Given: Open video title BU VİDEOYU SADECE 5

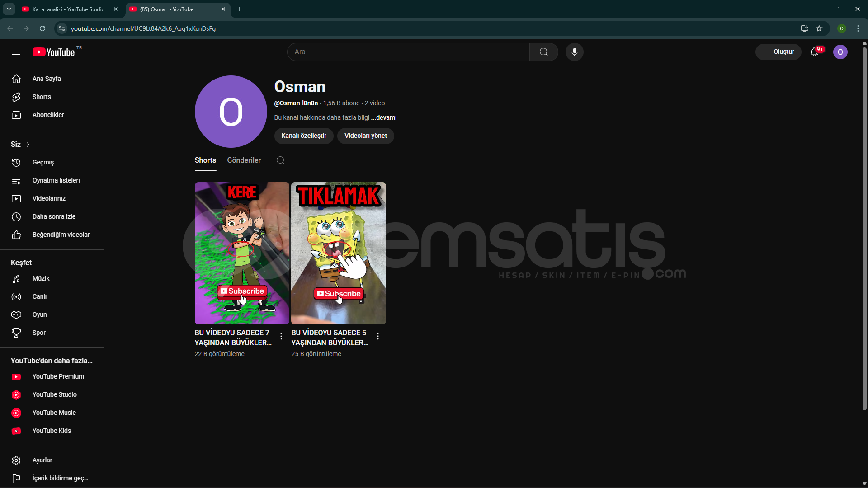Looking at the screenshot, I should click(330, 338).
